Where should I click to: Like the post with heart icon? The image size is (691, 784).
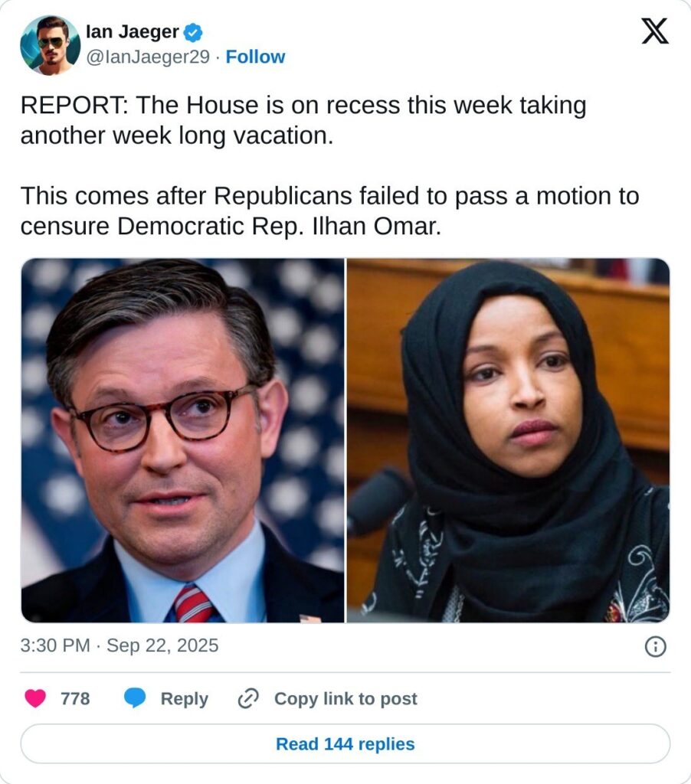[x=35, y=698]
